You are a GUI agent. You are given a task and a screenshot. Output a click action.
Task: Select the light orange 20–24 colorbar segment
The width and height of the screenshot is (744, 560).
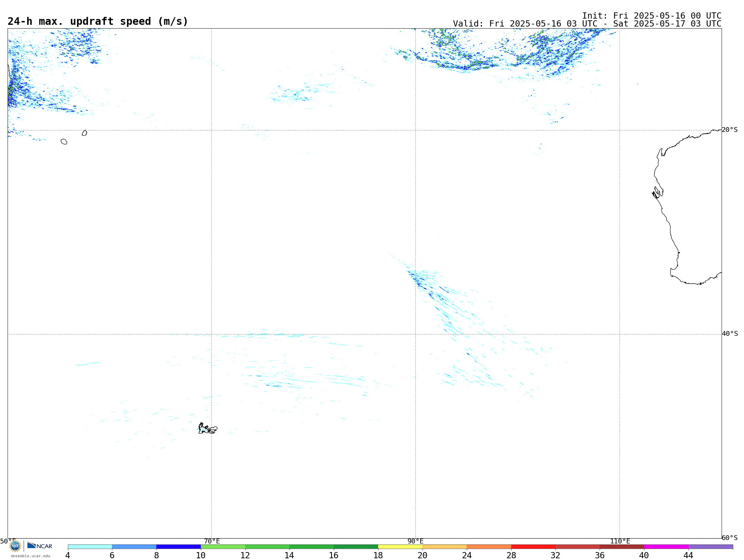tap(445, 547)
